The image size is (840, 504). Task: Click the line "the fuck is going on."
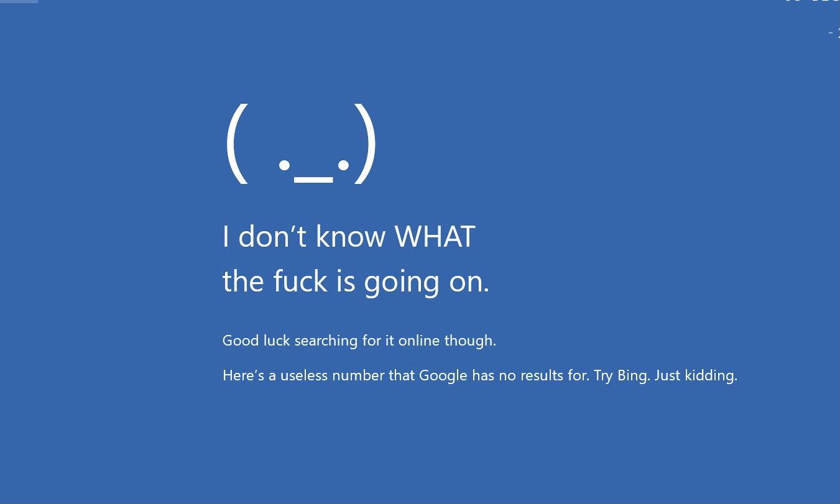tap(356, 282)
